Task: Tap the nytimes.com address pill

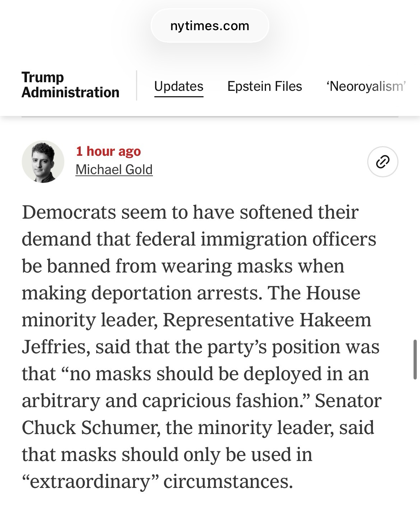Action: (x=210, y=26)
